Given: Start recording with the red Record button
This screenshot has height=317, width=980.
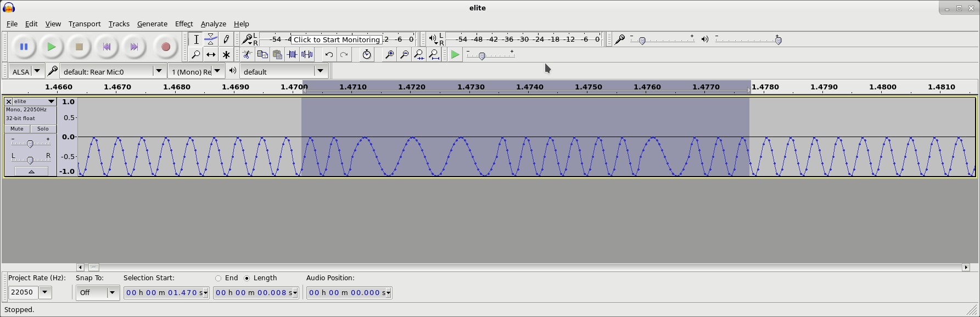Looking at the screenshot, I should click(x=166, y=47).
